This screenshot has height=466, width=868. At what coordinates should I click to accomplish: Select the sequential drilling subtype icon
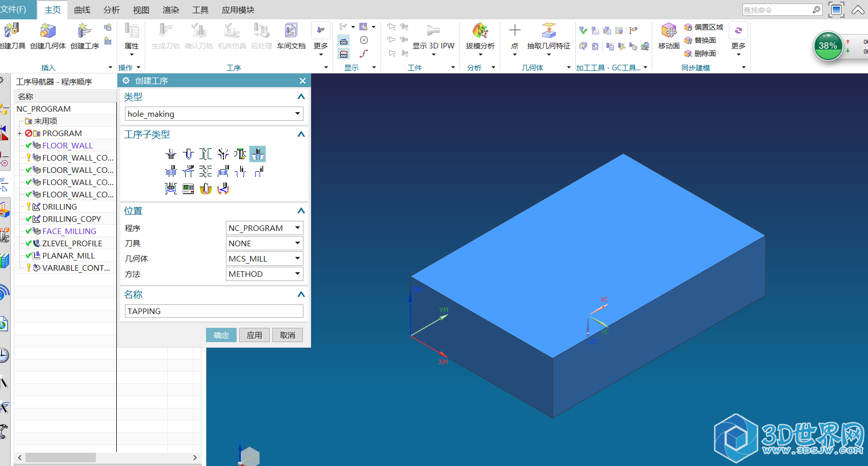coord(206,171)
